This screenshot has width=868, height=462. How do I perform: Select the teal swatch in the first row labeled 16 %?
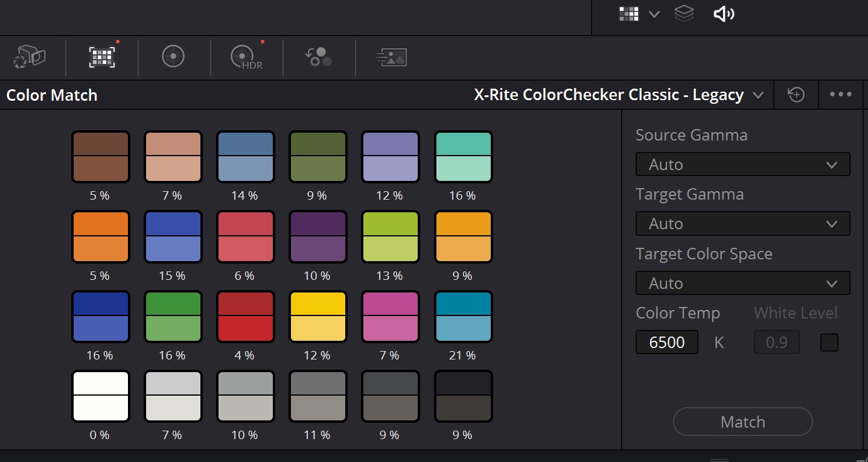(464, 157)
